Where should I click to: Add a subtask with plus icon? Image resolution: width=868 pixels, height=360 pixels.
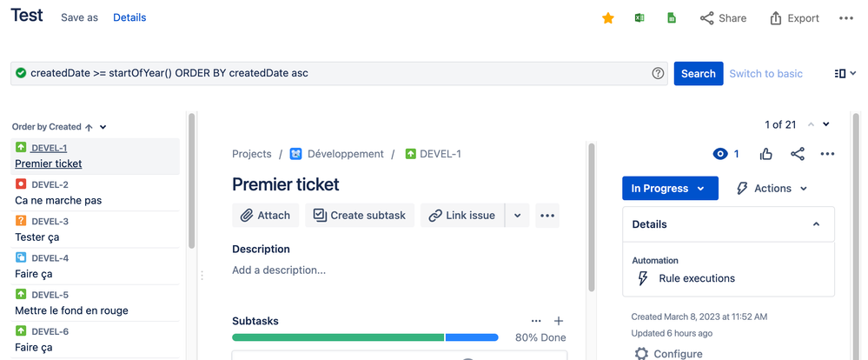[559, 321]
